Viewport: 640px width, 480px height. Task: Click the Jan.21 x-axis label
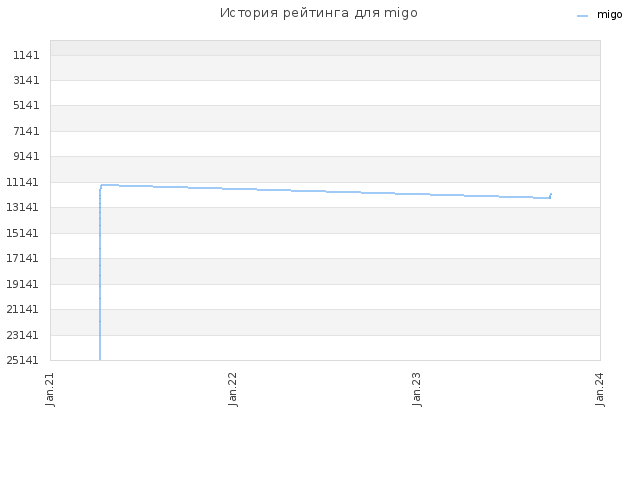50,389
